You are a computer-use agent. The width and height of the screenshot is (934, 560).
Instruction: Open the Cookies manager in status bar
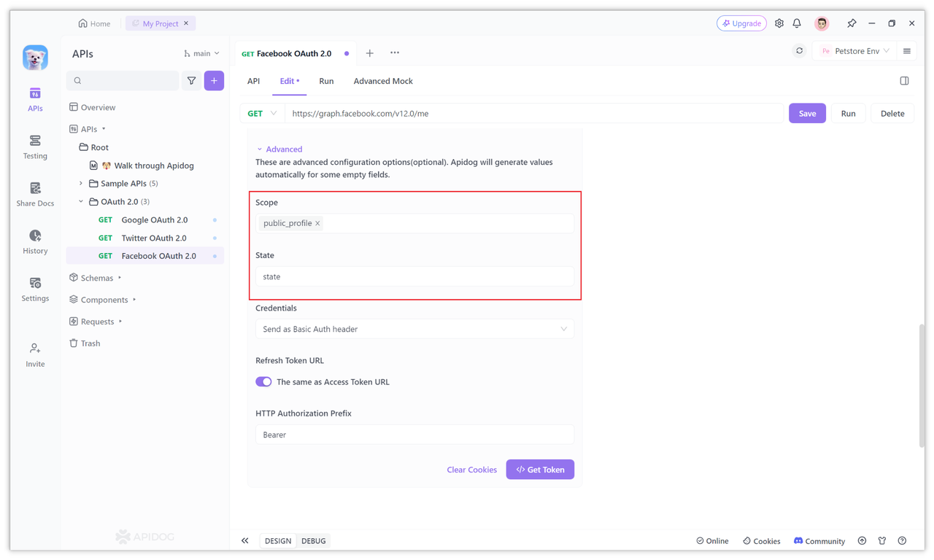coord(761,541)
